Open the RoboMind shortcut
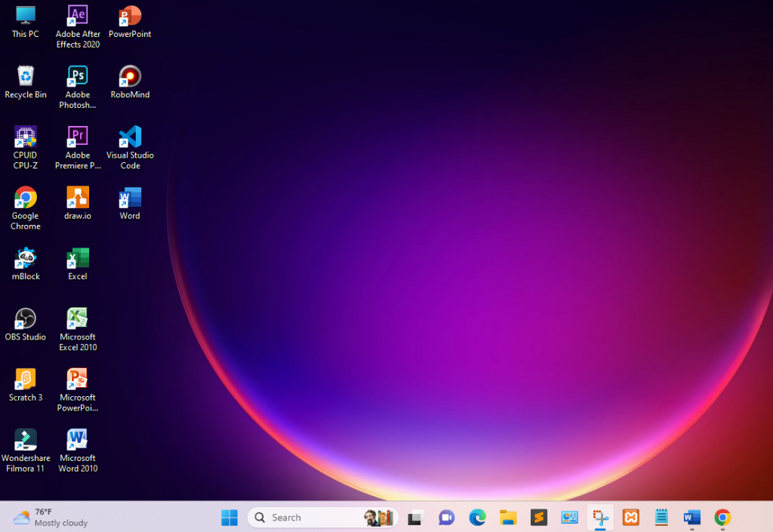 pyautogui.click(x=129, y=77)
